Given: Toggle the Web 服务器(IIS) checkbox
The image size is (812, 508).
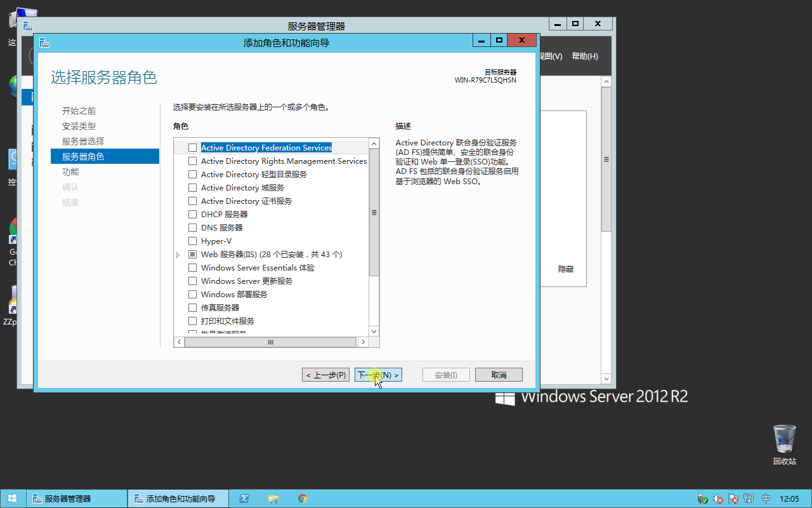Looking at the screenshot, I should (x=193, y=254).
